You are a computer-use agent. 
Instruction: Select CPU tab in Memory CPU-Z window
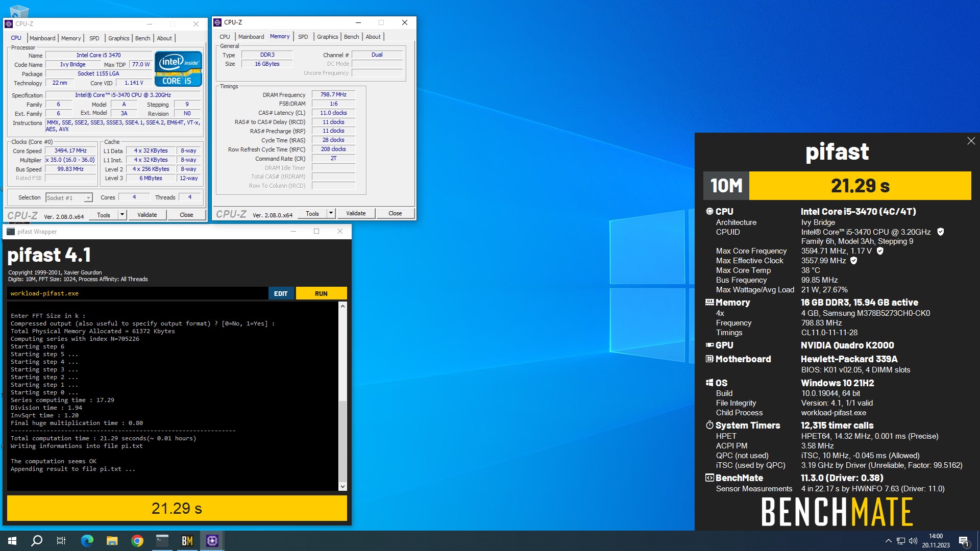click(x=225, y=37)
